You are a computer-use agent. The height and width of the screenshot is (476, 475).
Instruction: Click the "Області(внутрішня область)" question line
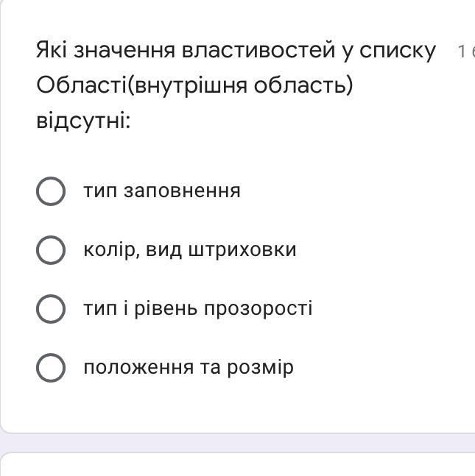click(x=194, y=86)
